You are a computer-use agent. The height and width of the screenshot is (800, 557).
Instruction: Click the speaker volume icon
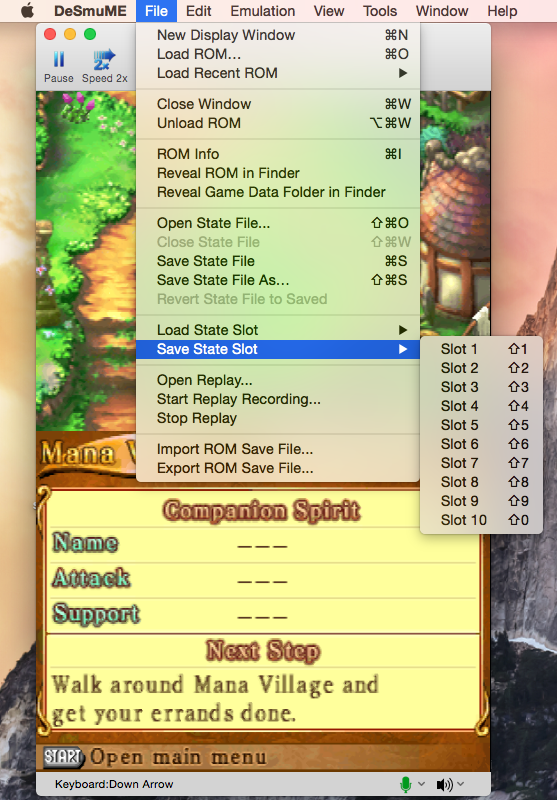(445, 784)
